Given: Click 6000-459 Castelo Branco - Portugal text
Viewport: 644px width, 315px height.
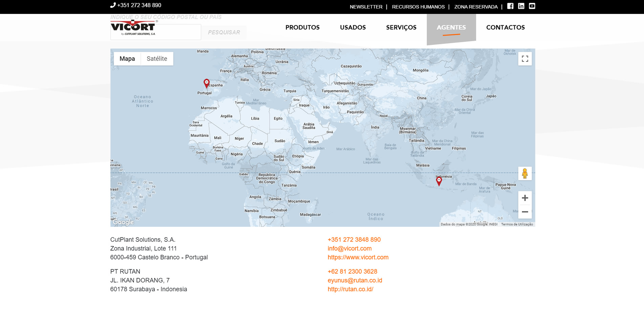Looking at the screenshot, I should (159, 257).
